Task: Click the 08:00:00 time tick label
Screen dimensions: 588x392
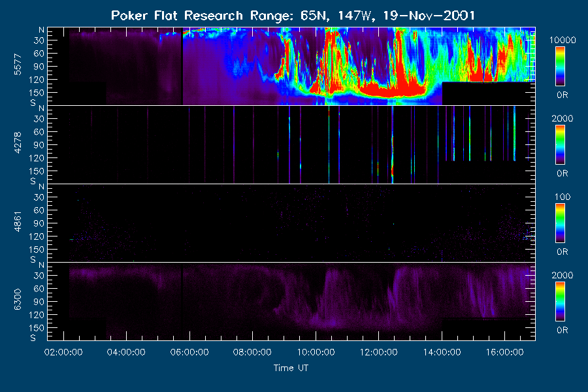Action: 252,352
